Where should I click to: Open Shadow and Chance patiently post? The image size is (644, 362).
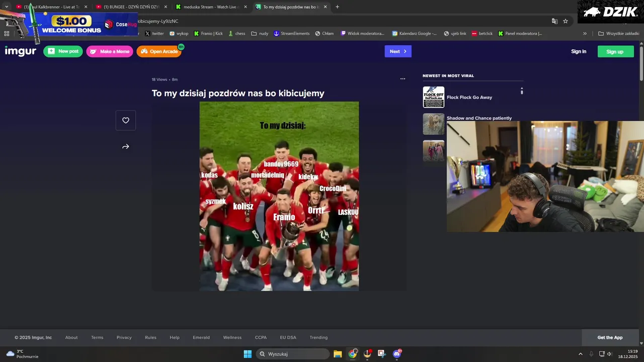coord(479,118)
